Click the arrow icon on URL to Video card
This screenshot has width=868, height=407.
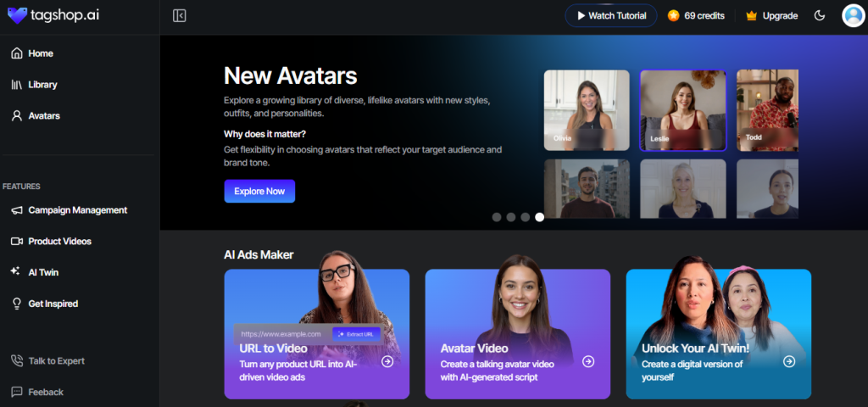coord(387,361)
